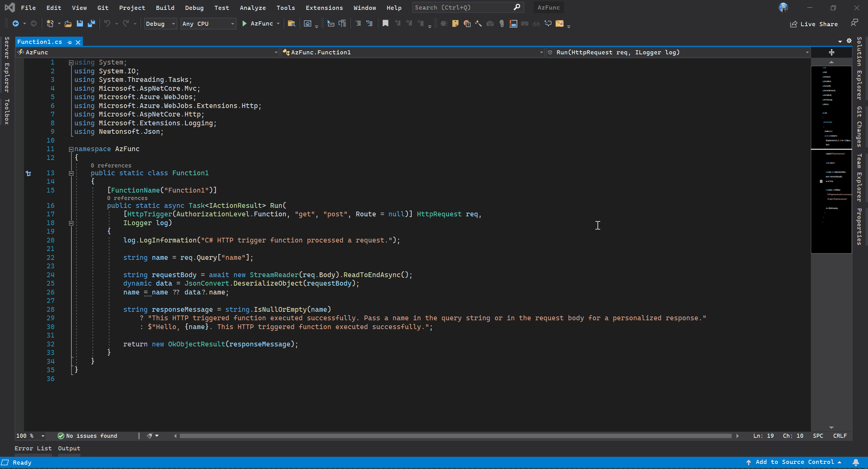This screenshot has width=868, height=469.
Task: Open the Server Explorer side tab
Action: 7,65
